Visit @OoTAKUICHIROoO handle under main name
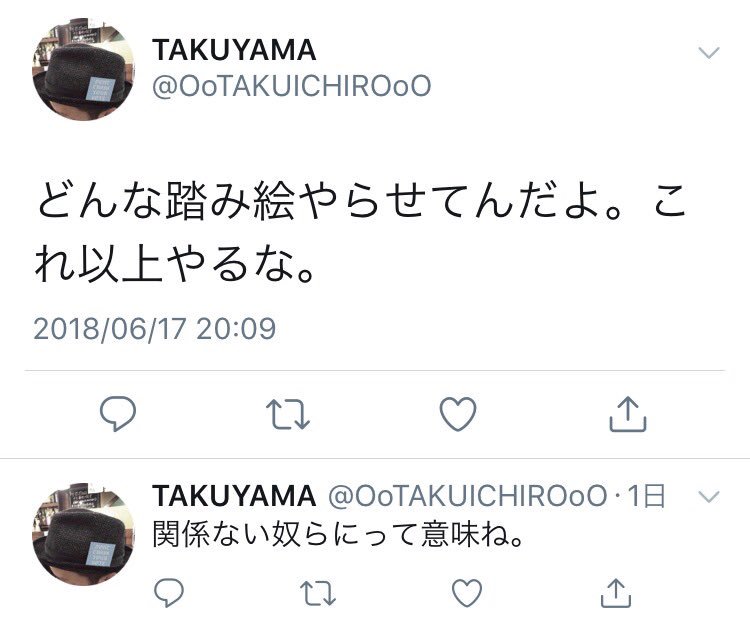750x619 pixels. pos(292,86)
